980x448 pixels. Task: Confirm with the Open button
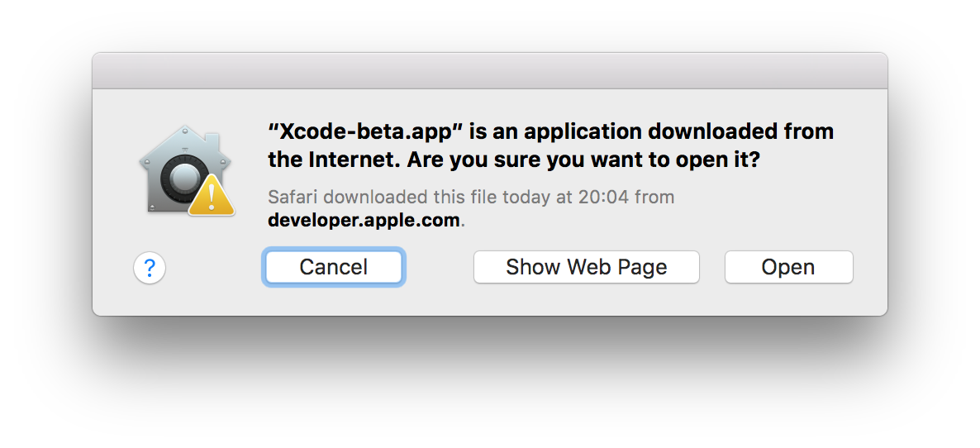[789, 268]
